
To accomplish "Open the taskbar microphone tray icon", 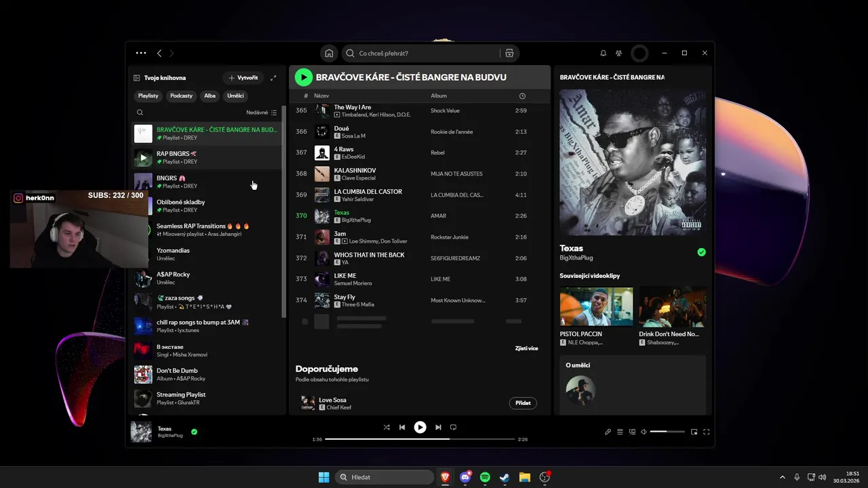I will coord(797,477).
